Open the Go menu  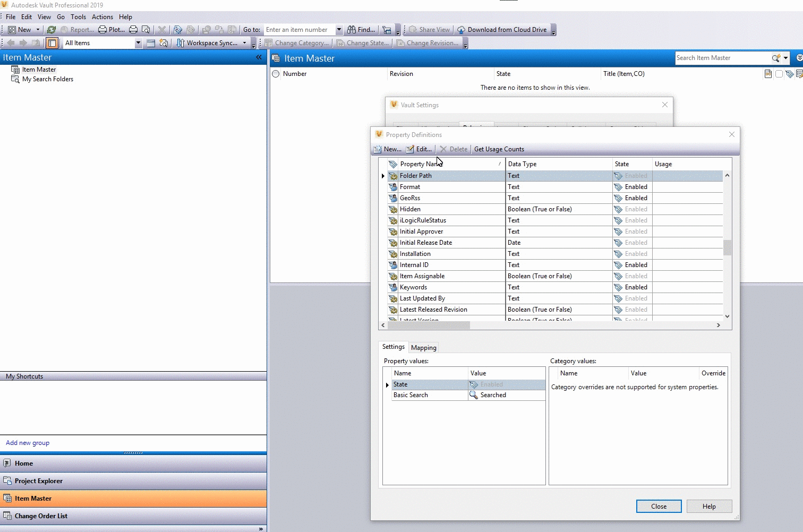(61, 17)
